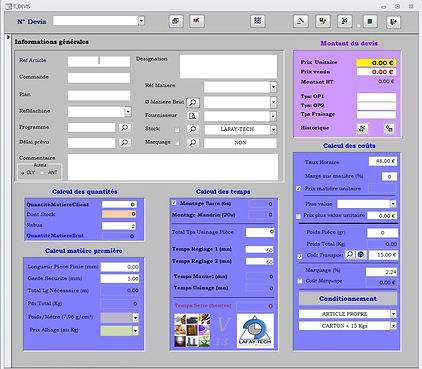Click the Marge sur matière (%) field
The height and width of the screenshot is (369, 422).
tap(389, 176)
